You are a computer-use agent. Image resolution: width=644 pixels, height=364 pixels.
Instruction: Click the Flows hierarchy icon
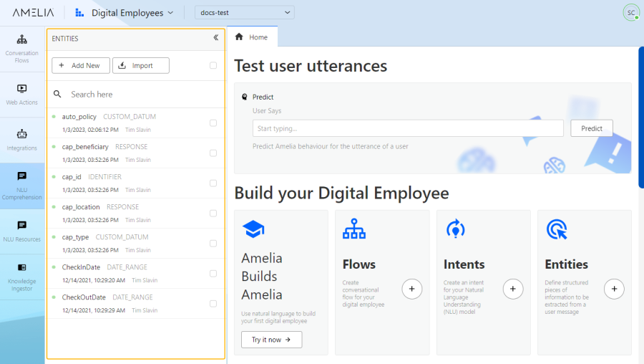(354, 229)
